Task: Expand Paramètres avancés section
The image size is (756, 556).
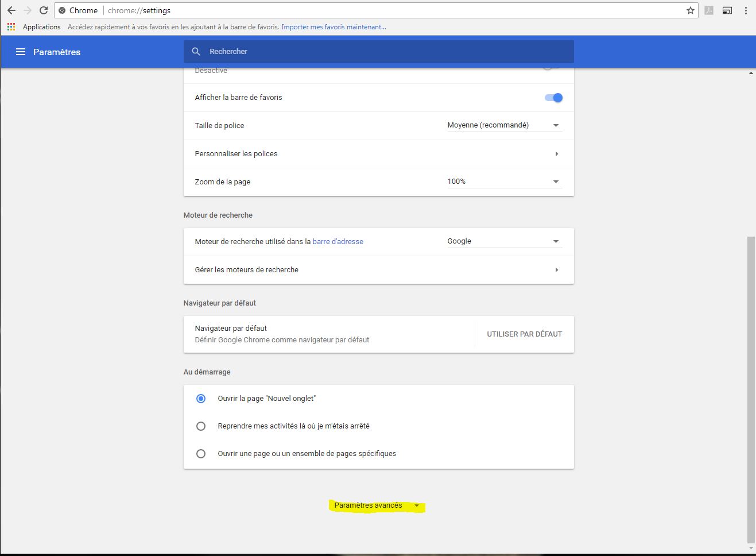Action: click(x=376, y=505)
